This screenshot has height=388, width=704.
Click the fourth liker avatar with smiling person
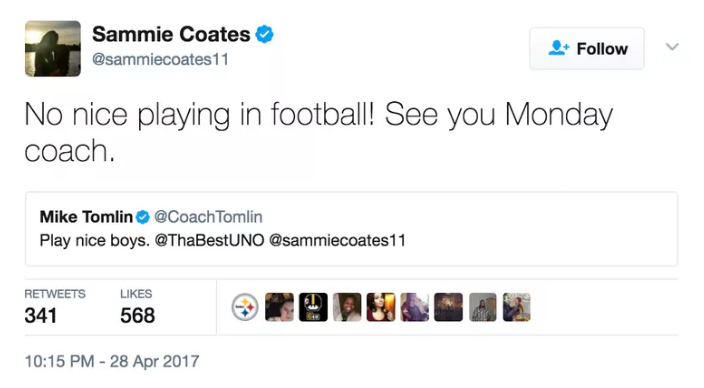347,307
